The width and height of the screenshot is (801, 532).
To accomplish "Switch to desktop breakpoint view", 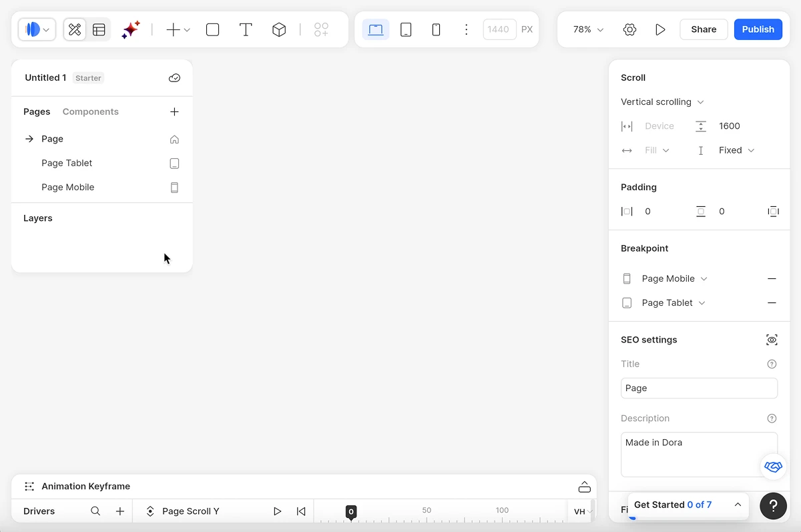I will pyautogui.click(x=376, y=29).
